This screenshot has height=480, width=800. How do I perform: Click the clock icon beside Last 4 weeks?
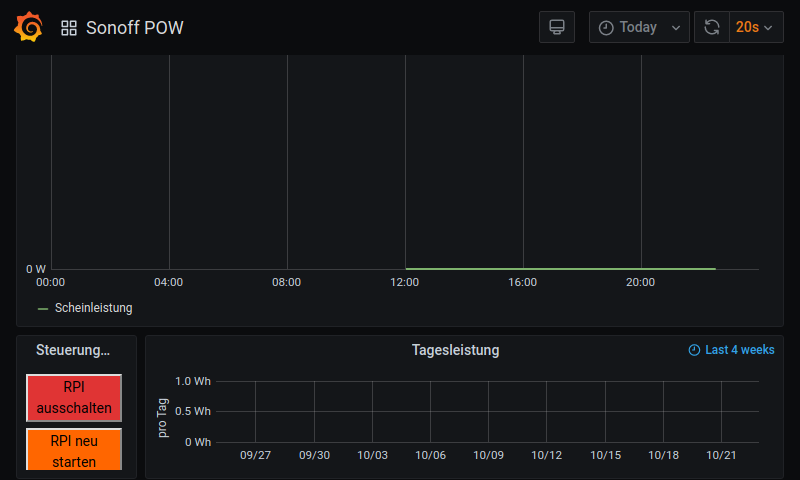695,350
